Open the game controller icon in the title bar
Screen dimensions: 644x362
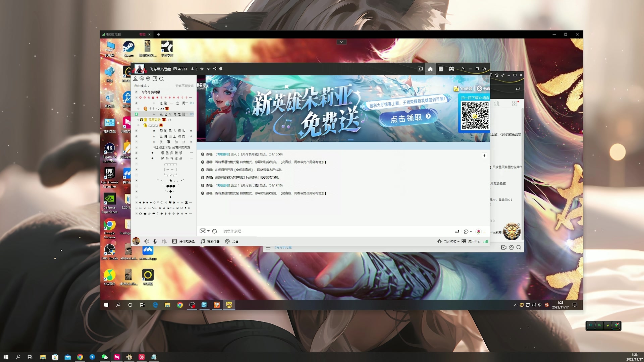(451, 69)
